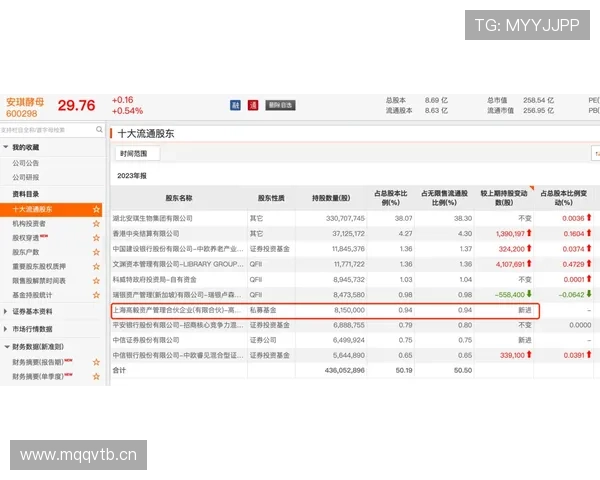Viewport: 600px width, 480px height.
Task: Click 湖北安琪生物集团有限公司 shareholder name
Action: point(152,218)
